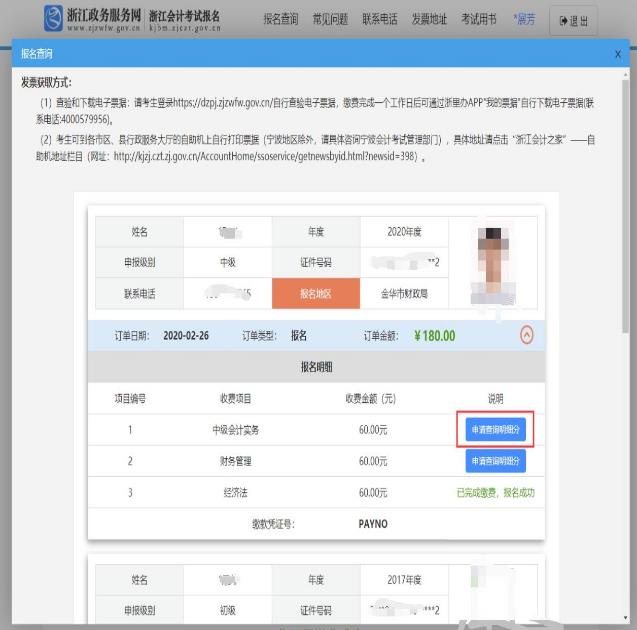Screen dimensions: 637x630
Task: Click the 金华市财政局 region value
Action: [403, 294]
